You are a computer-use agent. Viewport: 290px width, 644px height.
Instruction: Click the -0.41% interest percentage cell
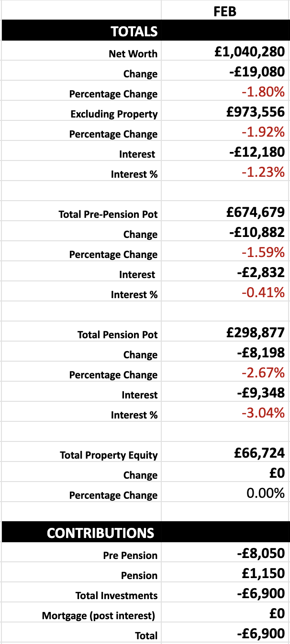225,292
